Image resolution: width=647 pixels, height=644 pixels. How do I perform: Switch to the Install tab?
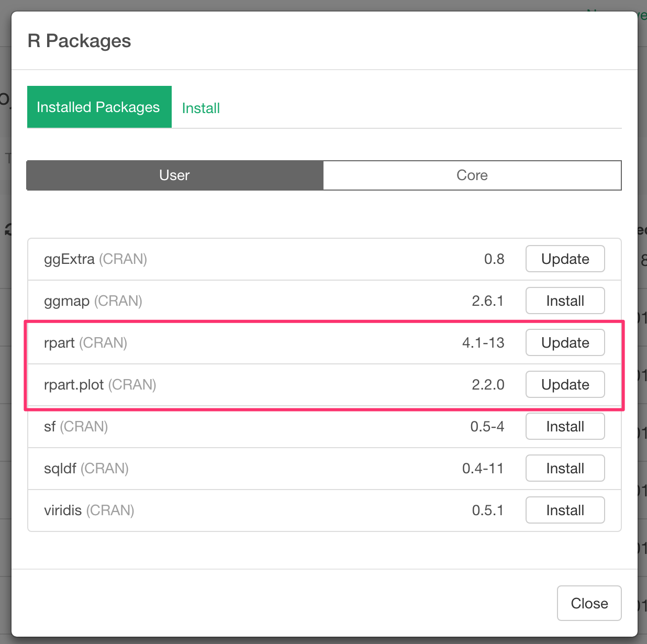coord(200,107)
